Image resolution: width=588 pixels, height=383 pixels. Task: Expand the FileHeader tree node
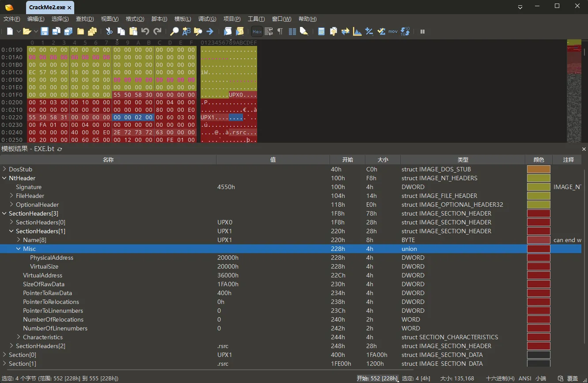(x=11, y=196)
